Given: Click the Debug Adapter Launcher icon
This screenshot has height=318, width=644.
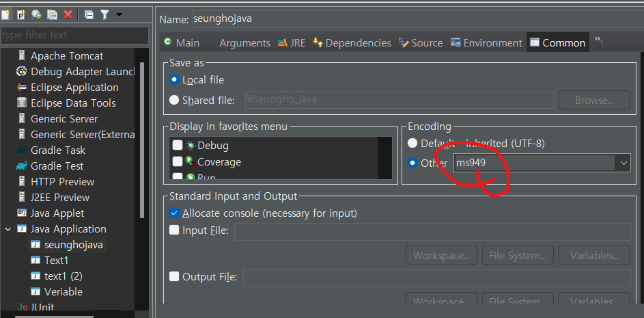Looking at the screenshot, I should pos(21,71).
